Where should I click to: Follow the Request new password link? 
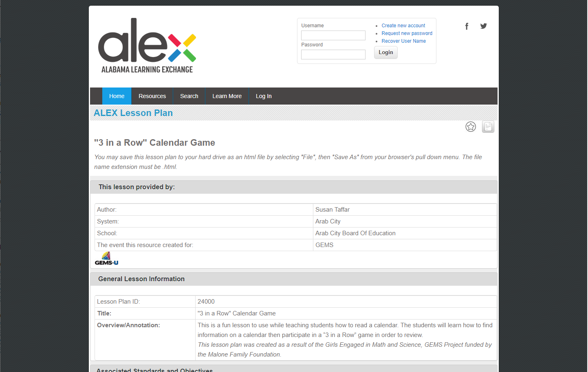pyautogui.click(x=407, y=33)
